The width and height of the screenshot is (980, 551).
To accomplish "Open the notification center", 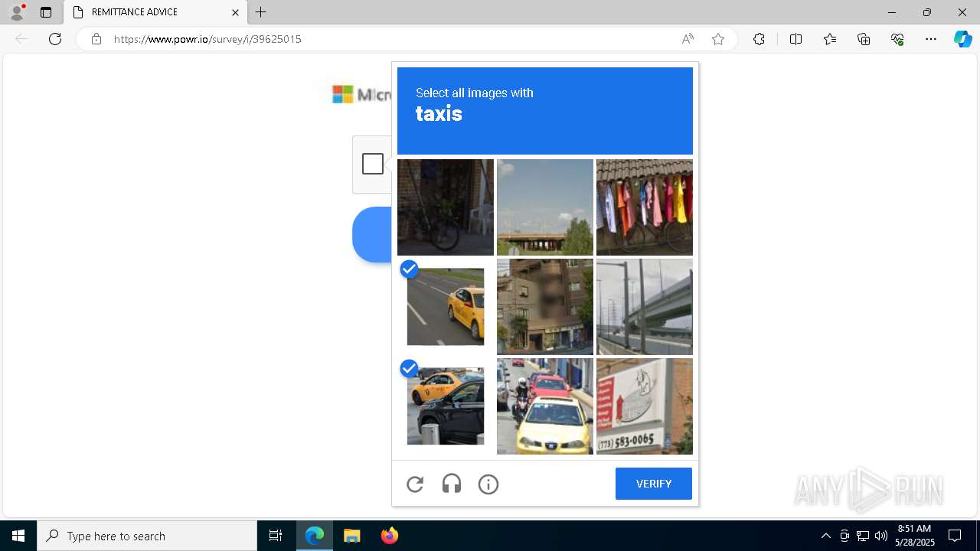I will tap(955, 536).
